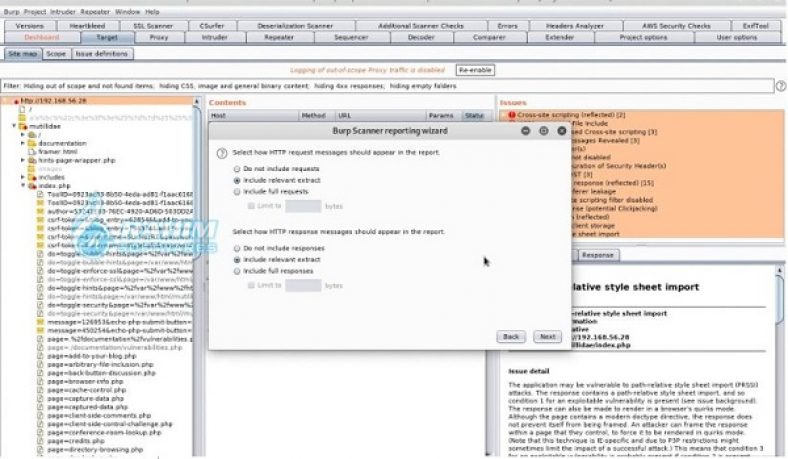The height and width of the screenshot is (459, 788).
Task: Sort contents by the Status column
Action: (x=474, y=116)
